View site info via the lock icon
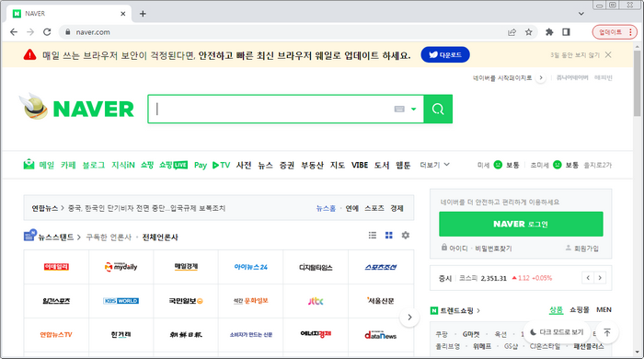644x359 pixels. 68,32
